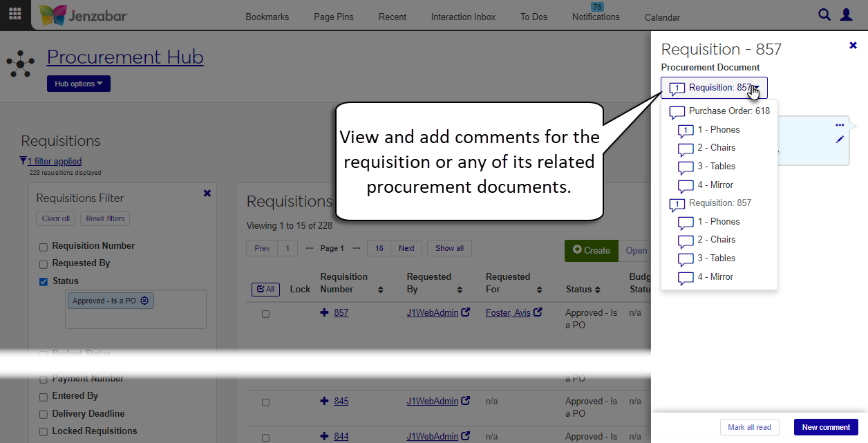868x443 pixels.
Task: Sort by Requisition Number column arrows
Action: point(380,290)
